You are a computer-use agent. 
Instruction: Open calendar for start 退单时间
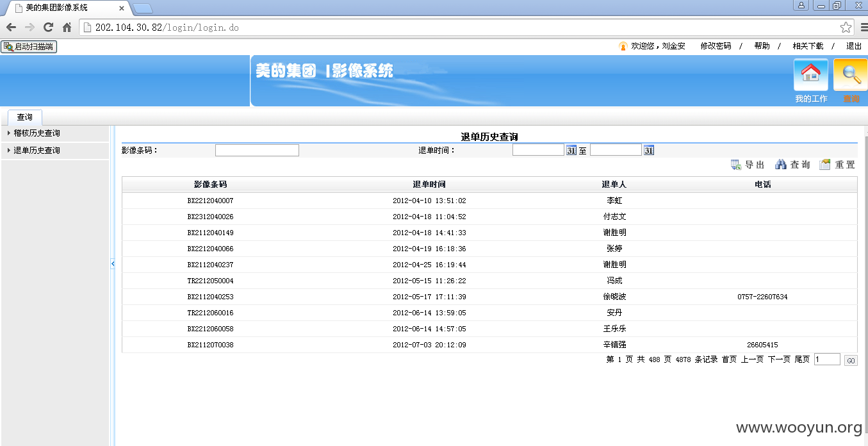click(x=571, y=150)
